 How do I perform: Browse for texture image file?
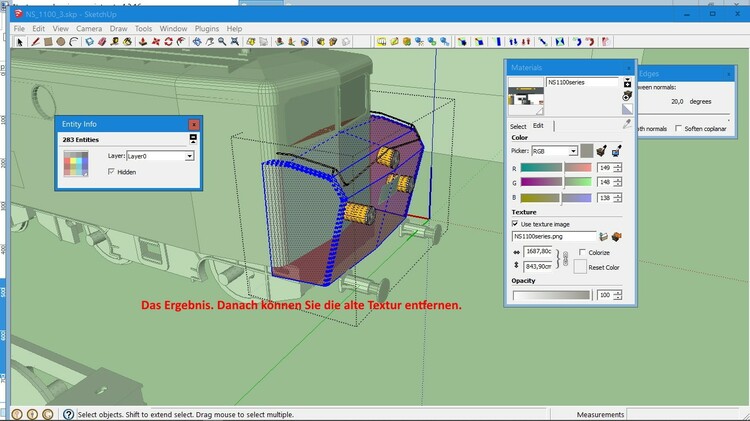(x=603, y=236)
